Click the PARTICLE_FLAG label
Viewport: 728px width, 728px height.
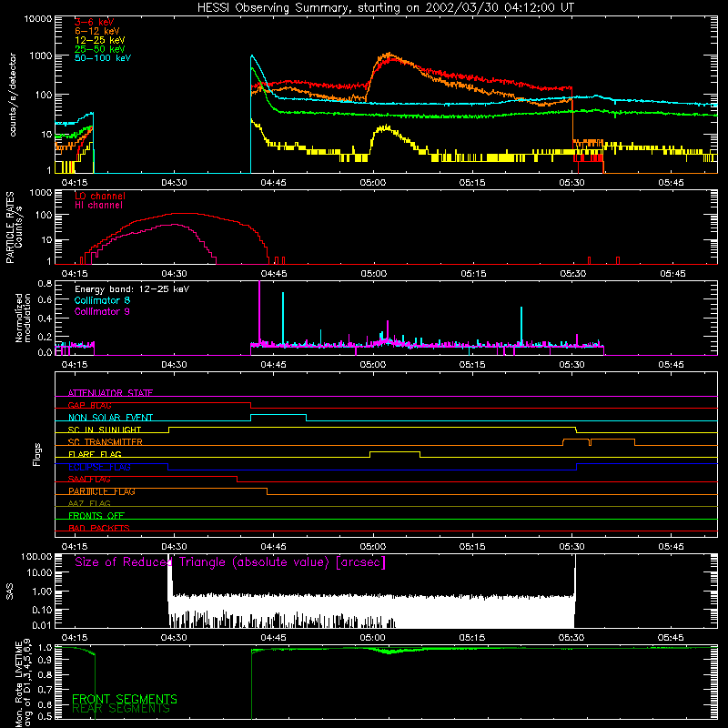tap(102, 491)
